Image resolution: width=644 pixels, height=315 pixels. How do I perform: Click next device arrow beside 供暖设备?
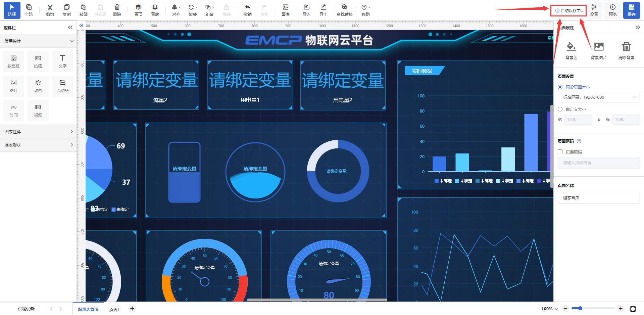pos(60,309)
